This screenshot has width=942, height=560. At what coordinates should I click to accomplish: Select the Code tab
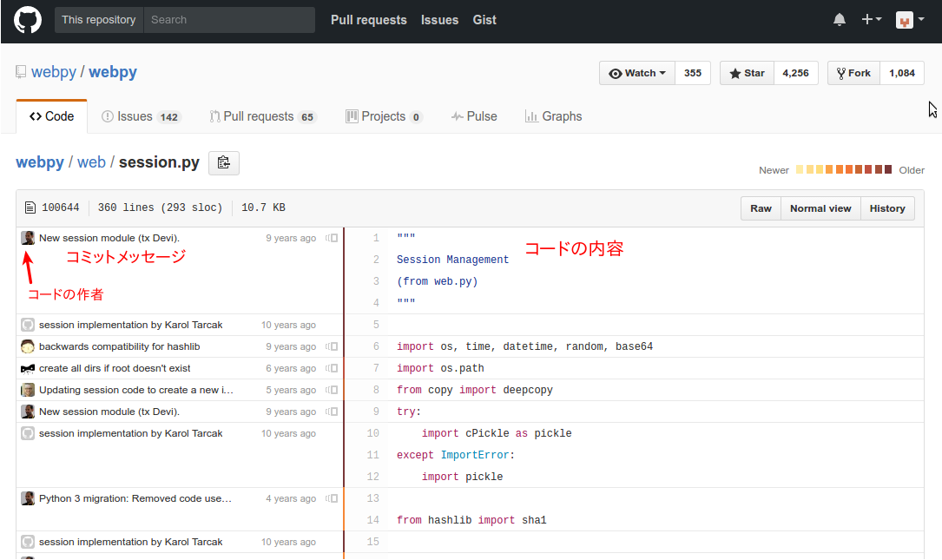point(52,116)
